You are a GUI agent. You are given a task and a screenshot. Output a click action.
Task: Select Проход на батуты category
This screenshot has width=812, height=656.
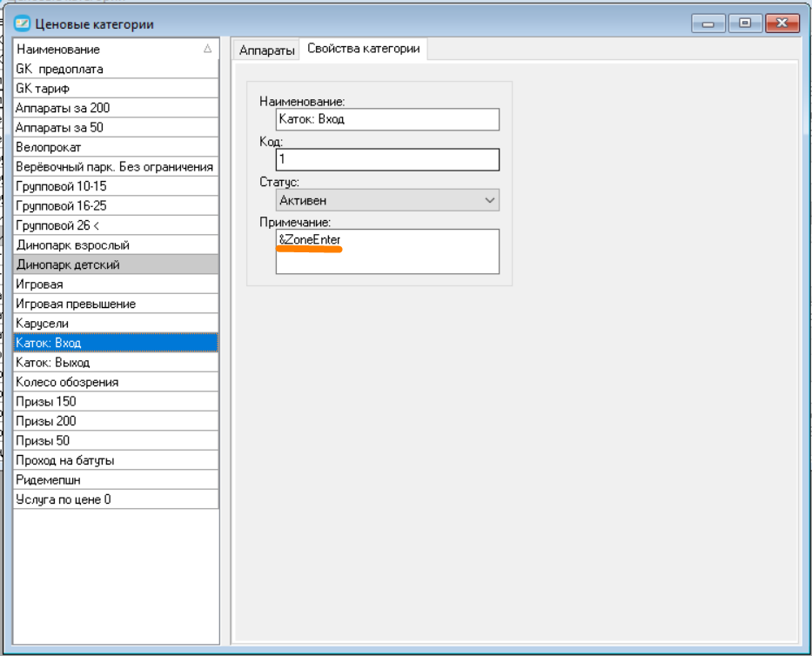click(x=116, y=460)
